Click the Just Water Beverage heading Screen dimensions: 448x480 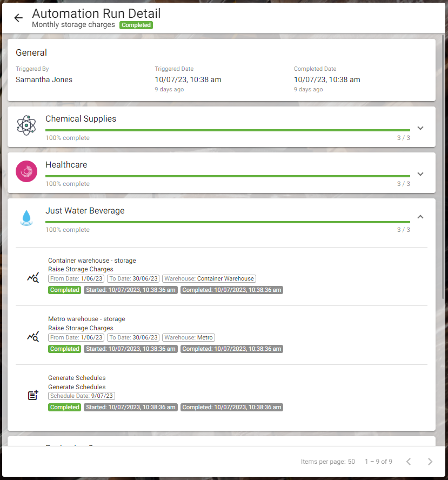pyautogui.click(x=85, y=211)
